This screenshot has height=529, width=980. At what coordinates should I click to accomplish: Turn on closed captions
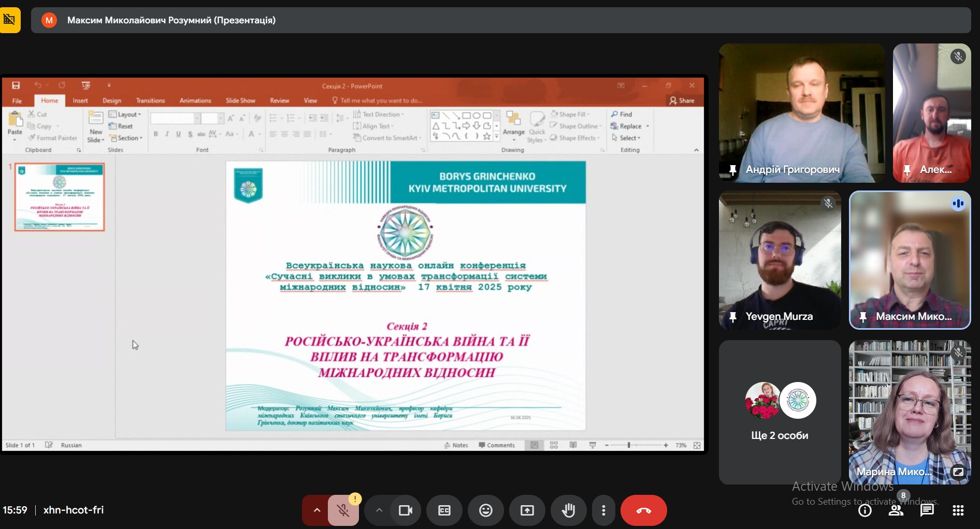coord(444,510)
